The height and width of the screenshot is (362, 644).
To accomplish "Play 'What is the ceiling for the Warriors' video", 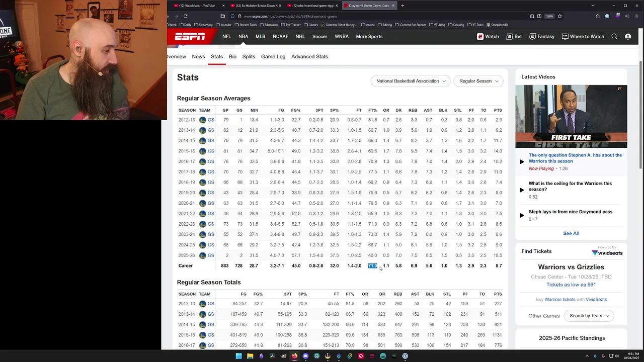I will tap(570, 187).
